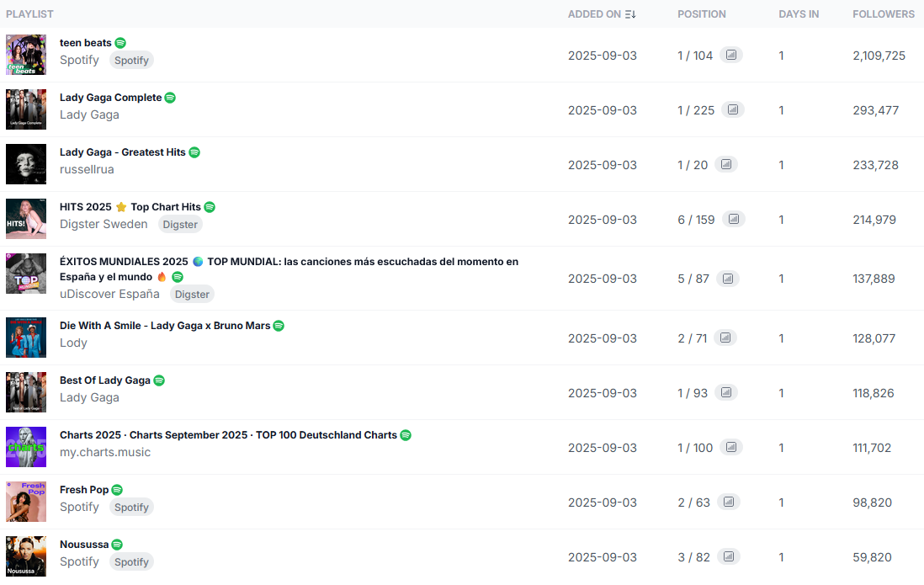Viewport: 924px width, 585px height.
Task: Open chart icon for Charts 2025 position
Action: pyautogui.click(x=730, y=447)
